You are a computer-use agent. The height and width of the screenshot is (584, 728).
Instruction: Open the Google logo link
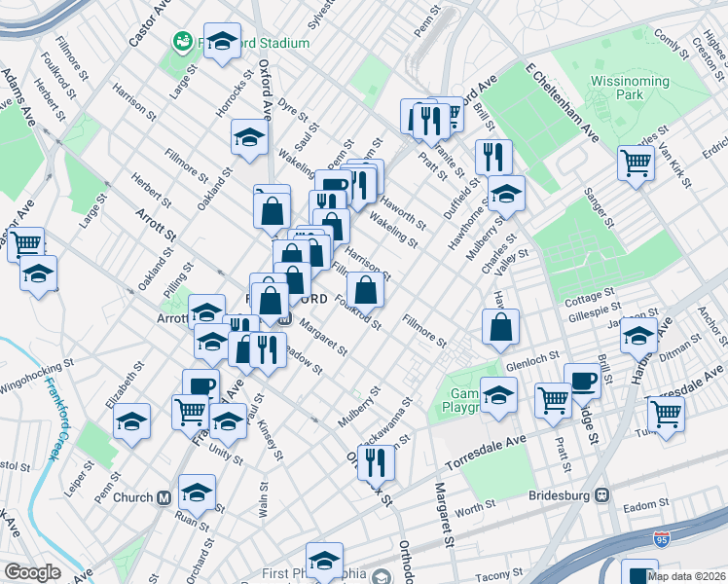click(33, 572)
